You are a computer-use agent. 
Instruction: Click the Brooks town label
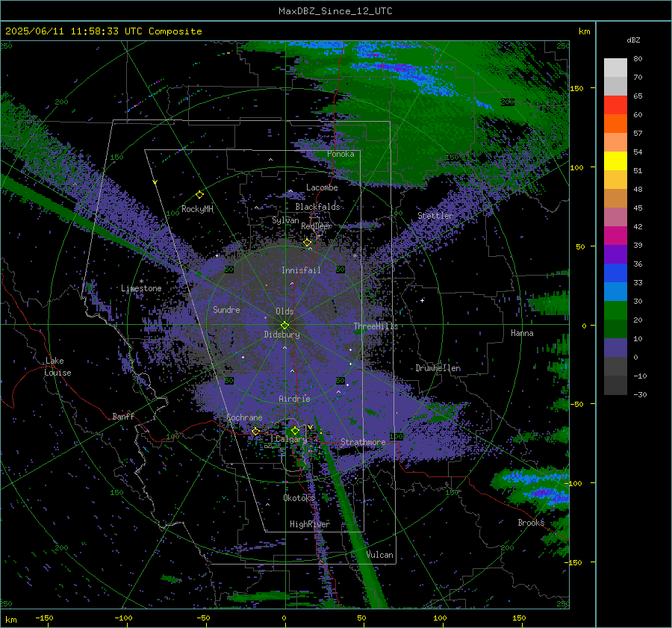[x=531, y=523]
